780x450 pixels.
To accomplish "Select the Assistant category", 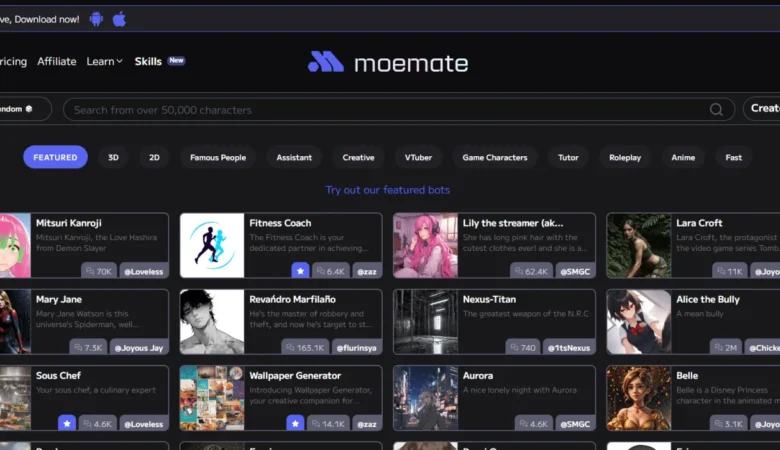I will tap(294, 157).
